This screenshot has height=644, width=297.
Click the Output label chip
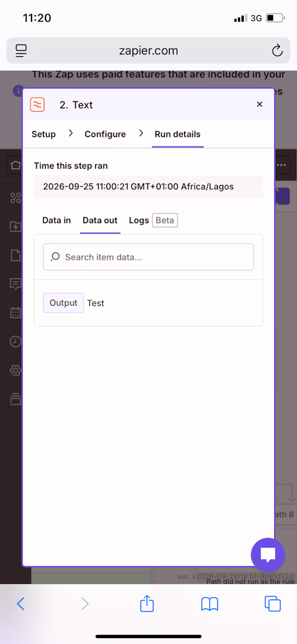63,303
